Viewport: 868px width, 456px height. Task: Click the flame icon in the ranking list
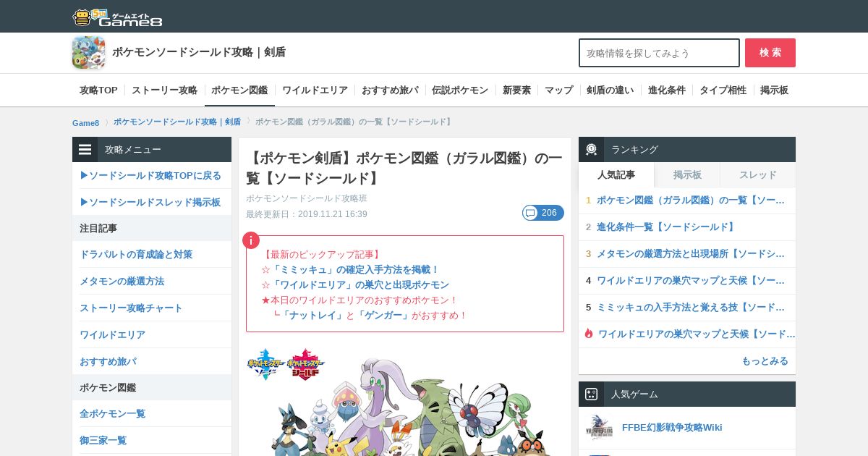point(589,334)
